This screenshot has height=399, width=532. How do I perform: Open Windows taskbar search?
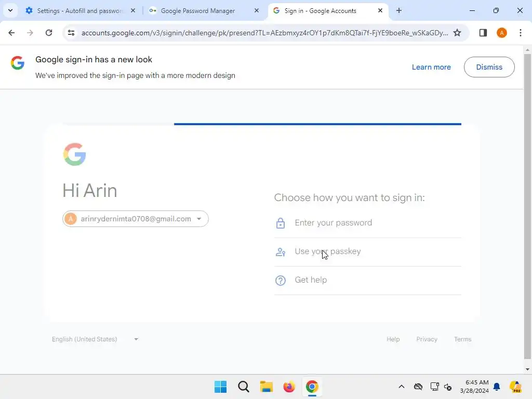pyautogui.click(x=243, y=387)
